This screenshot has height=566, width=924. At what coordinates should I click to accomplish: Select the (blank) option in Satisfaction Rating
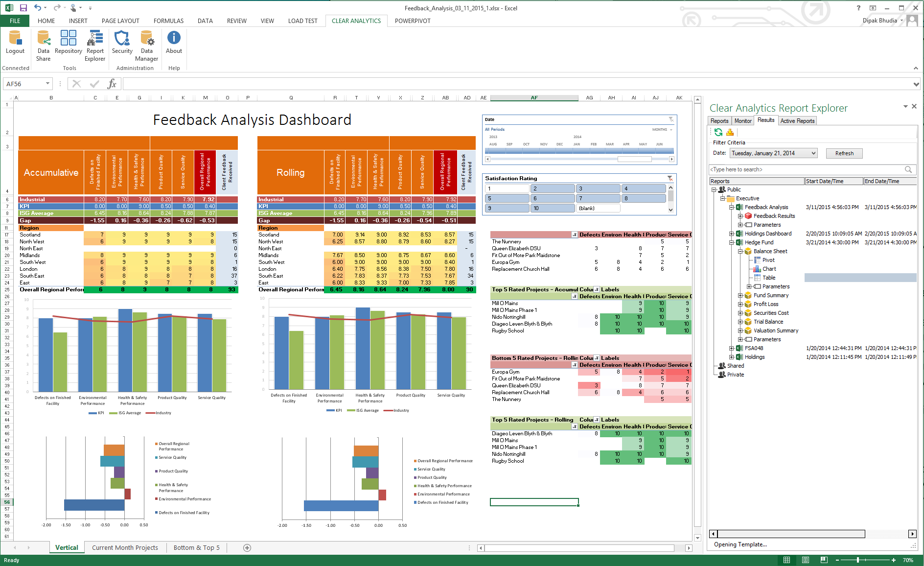click(598, 208)
